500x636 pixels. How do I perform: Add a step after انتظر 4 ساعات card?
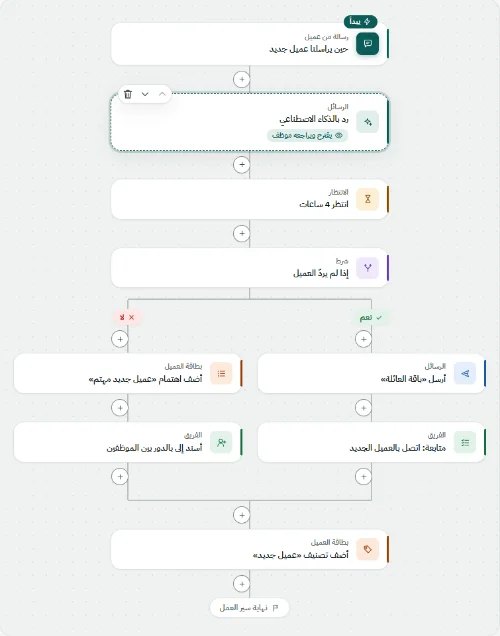click(242, 233)
